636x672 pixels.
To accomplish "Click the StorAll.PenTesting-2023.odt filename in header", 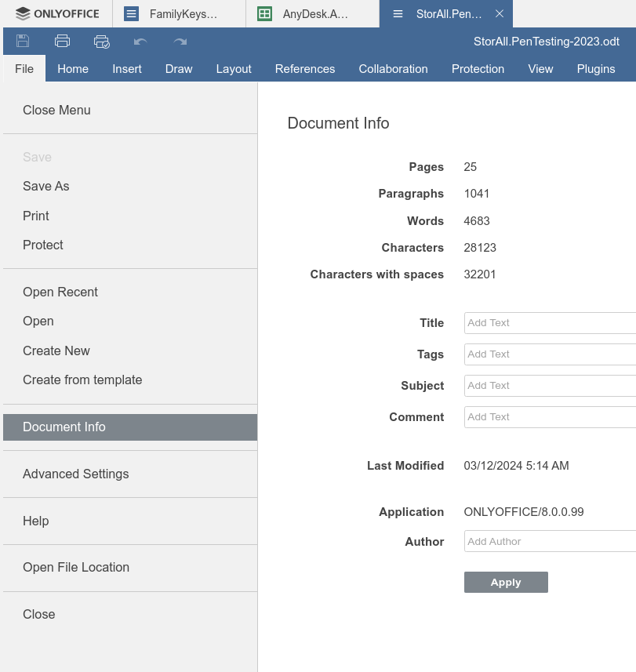I will [547, 41].
